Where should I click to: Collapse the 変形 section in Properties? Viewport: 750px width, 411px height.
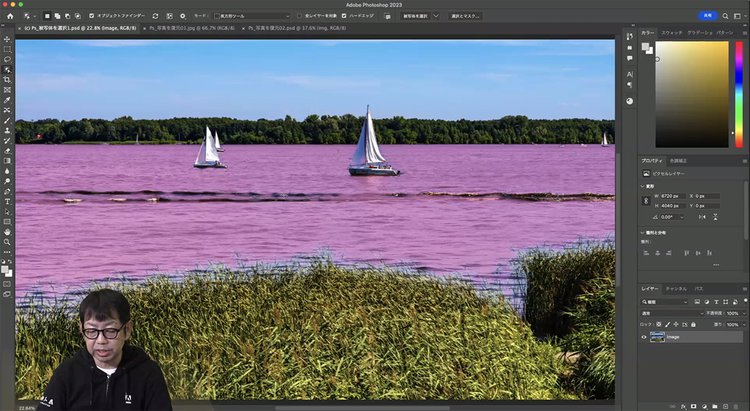[x=644, y=185]
